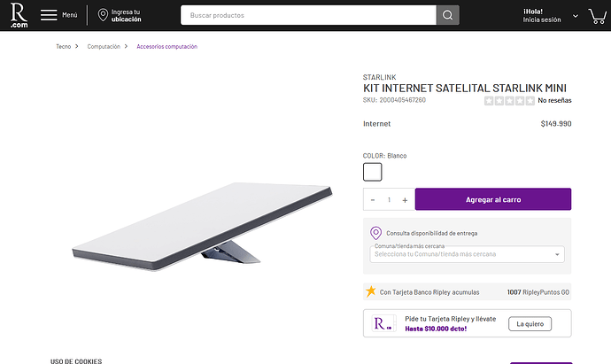This screenshot has height=364, width=611.
Task: Click the purple delivery location pin icon
Action: [x=375, y=233]
